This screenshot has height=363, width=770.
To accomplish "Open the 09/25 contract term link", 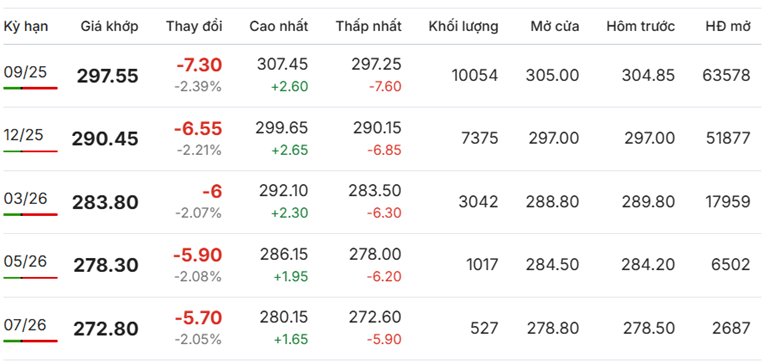I will [25, 72].
